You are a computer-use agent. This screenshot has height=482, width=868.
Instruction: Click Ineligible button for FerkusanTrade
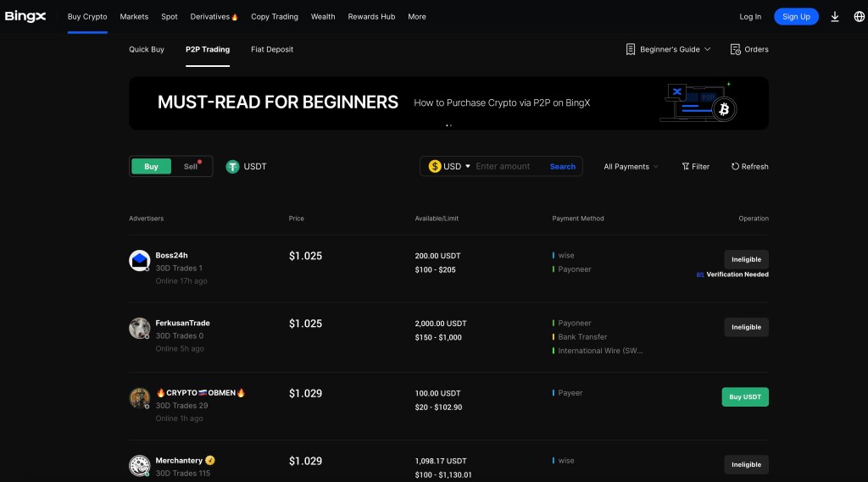(746, 327)
